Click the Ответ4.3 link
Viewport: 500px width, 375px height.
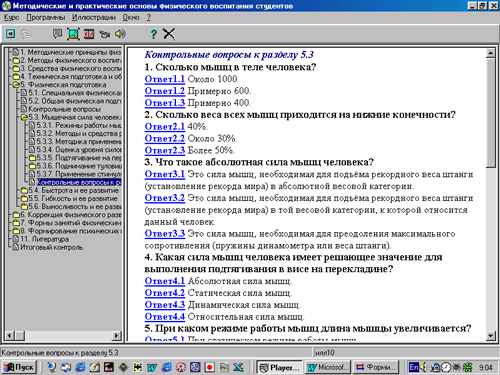coord(165,305)
